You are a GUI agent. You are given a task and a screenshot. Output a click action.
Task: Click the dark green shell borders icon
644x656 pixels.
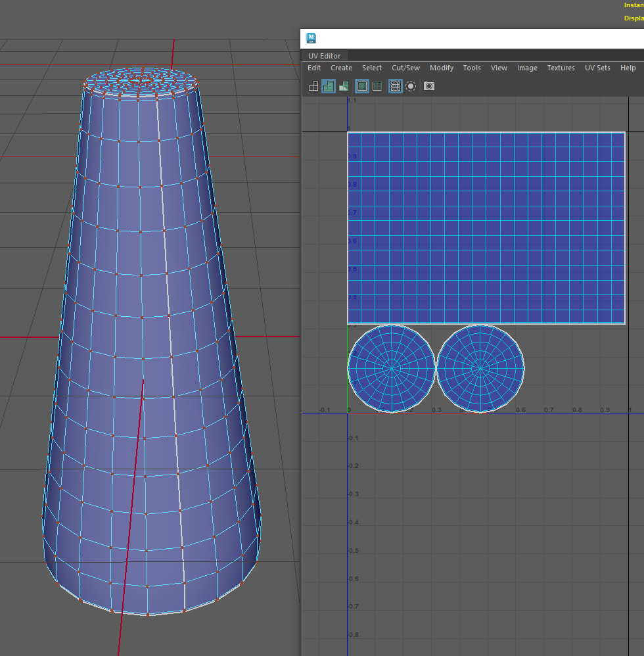pyautogui.click(x=377, y=86)
